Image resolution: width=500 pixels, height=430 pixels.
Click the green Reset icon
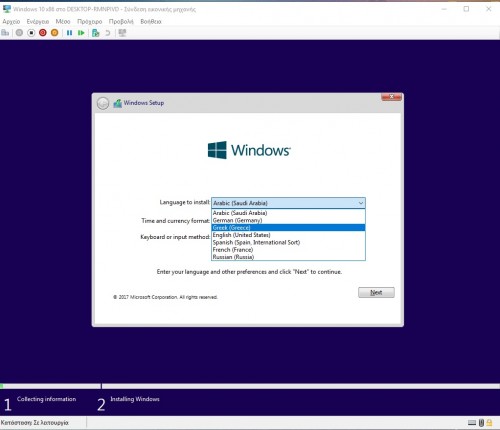point(81,33)
